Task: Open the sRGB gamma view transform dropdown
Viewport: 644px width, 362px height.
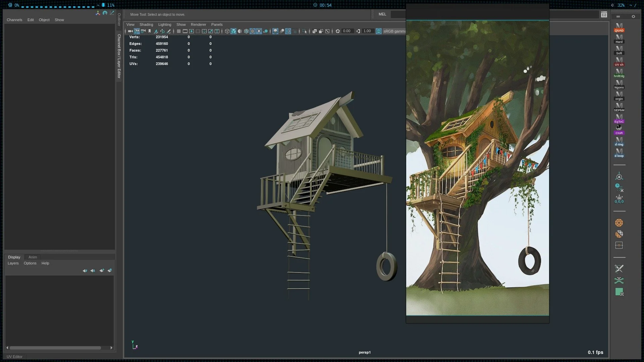Action: coord(394,31)
